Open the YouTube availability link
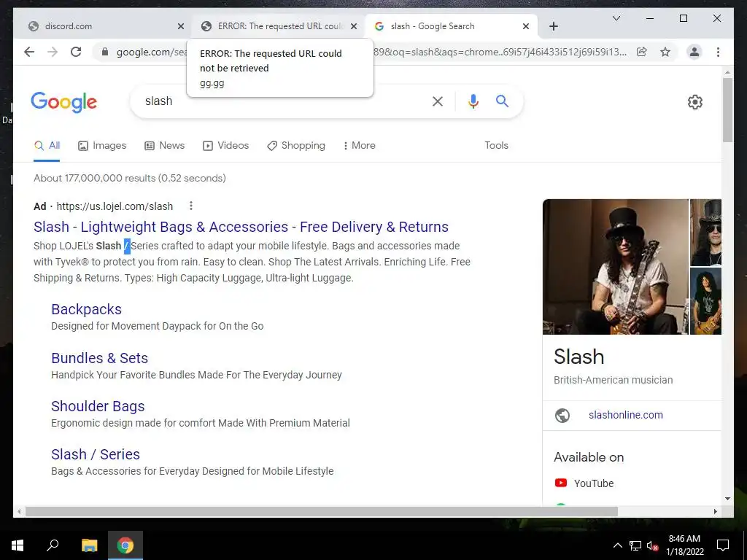The image size is (747, 560). coord(594,483)
